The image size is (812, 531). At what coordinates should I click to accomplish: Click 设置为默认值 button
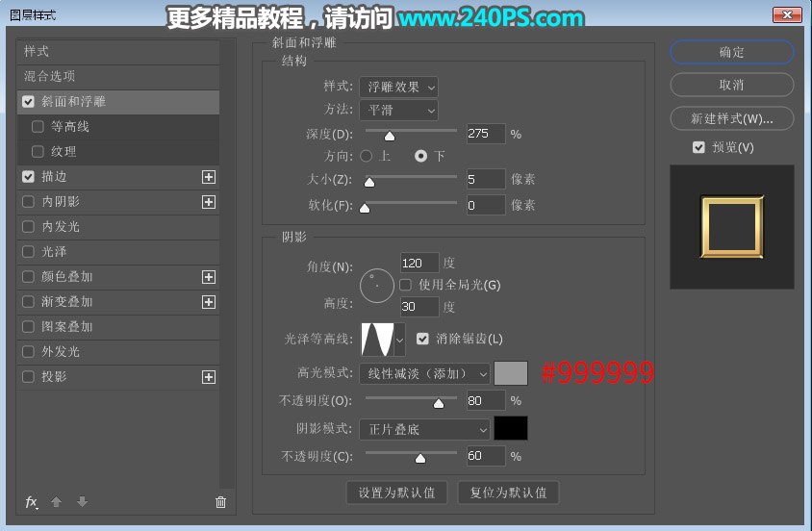click(x=397, y=493)
